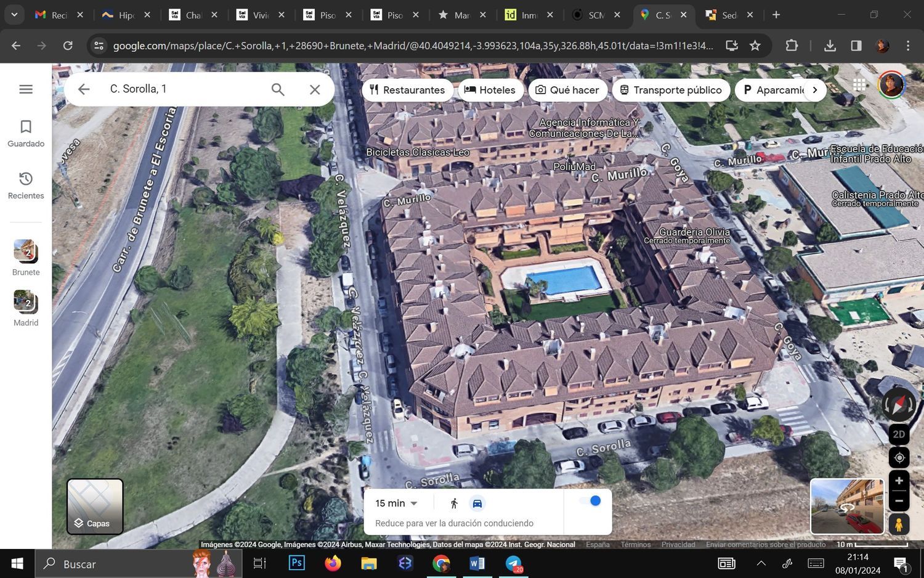Open the Recientes history panel
The image size is (924, 578).
pyautogui.click(x=26, y=185)
